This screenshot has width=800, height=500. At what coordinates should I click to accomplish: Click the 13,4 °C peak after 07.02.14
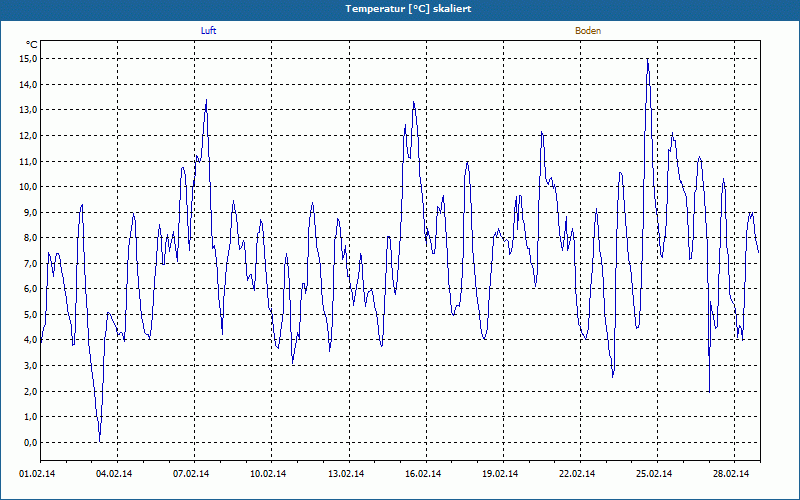[x=206, y=100]
